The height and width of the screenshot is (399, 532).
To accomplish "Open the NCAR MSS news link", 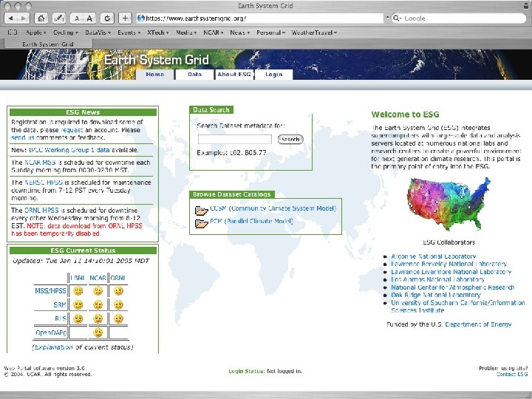I will click(41, 163).
